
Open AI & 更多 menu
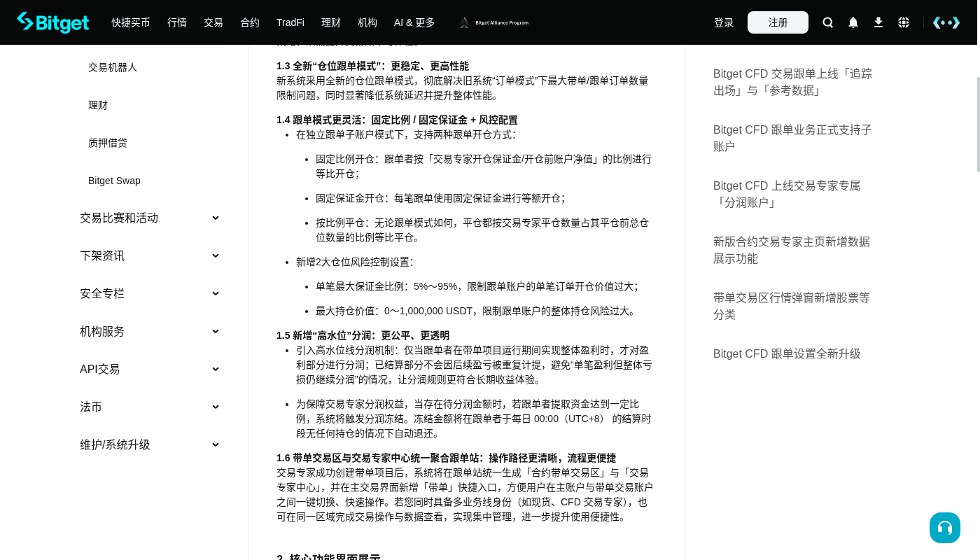(x=414, y=22)
